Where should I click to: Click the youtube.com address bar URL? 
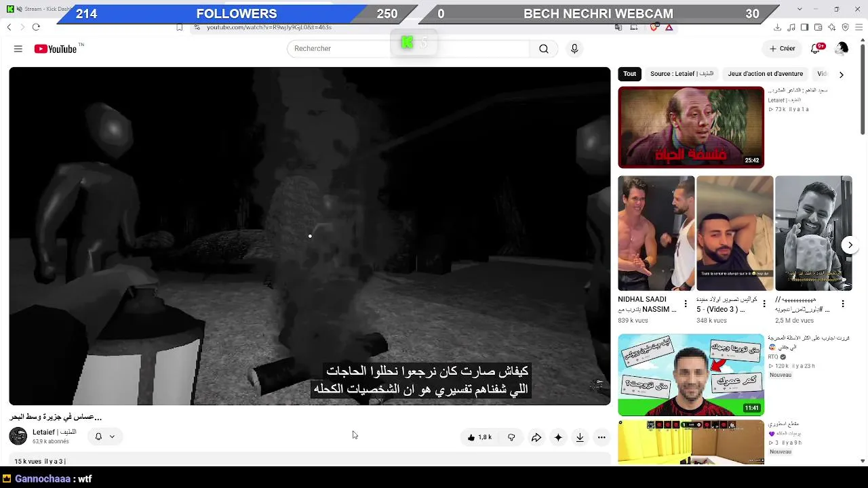(269, 27)
